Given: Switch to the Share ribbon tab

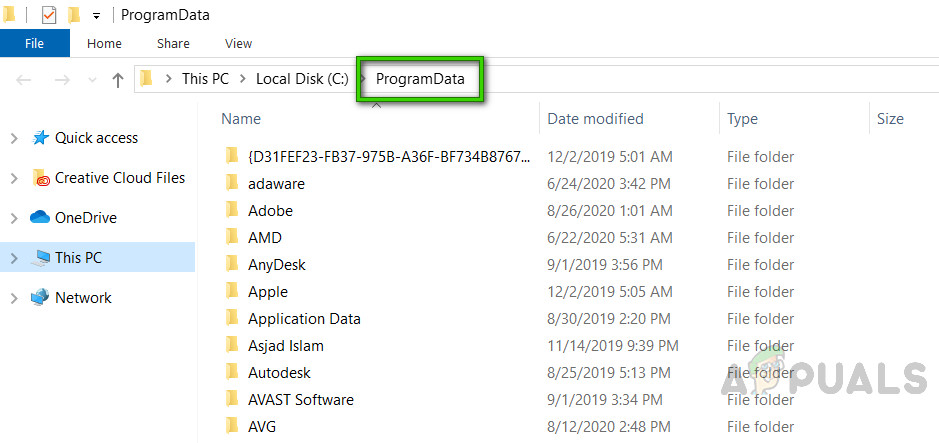Looking at the screenshot, I should click(173, 43).
